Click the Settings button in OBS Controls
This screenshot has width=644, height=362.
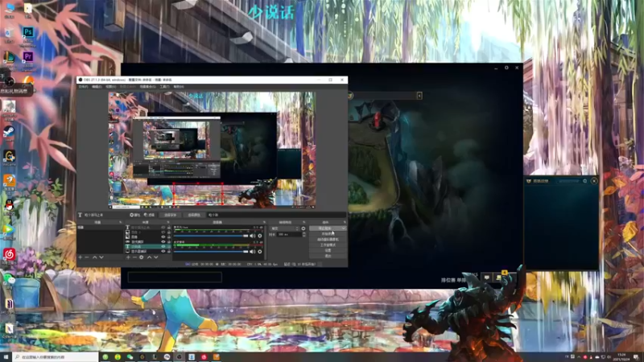(328, 250)
